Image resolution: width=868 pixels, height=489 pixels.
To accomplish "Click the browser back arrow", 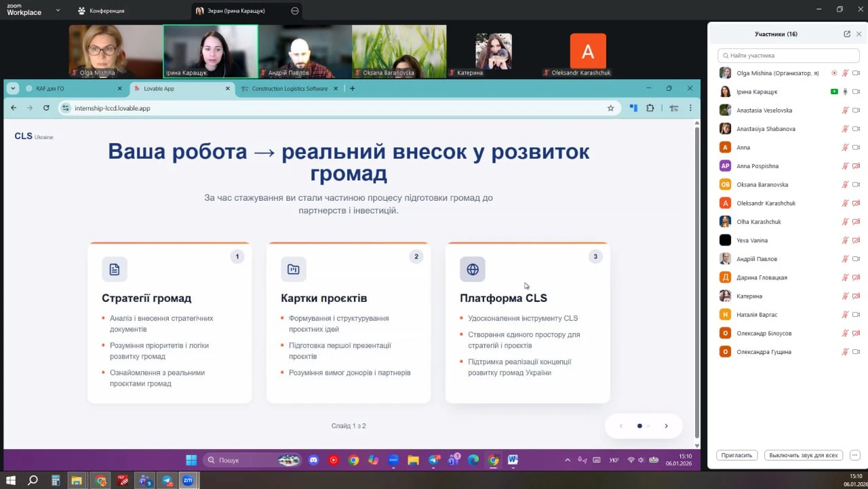I will pos(14,108).
